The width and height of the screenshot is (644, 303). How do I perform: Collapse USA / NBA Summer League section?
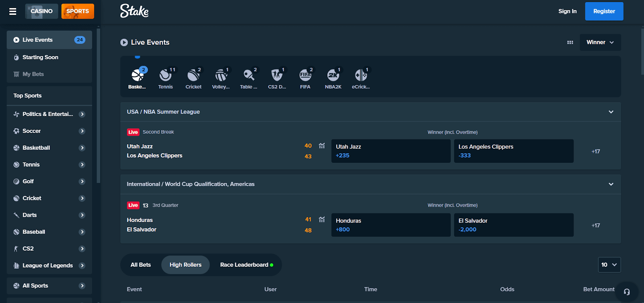[x=611, y=112]
